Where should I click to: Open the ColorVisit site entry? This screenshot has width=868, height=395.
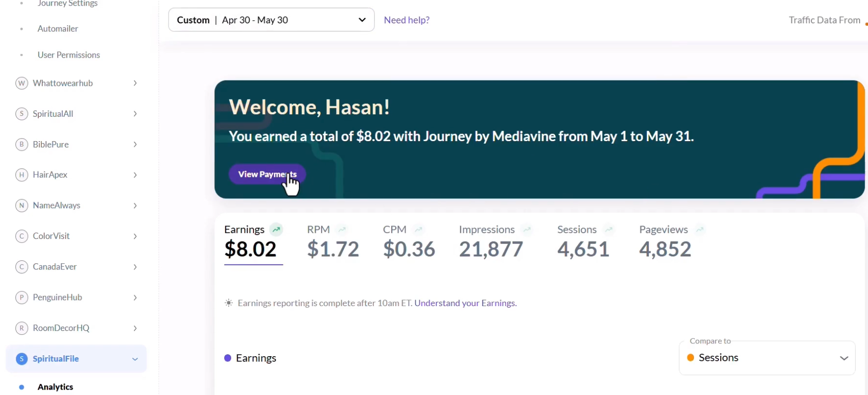tap(76, 236)
